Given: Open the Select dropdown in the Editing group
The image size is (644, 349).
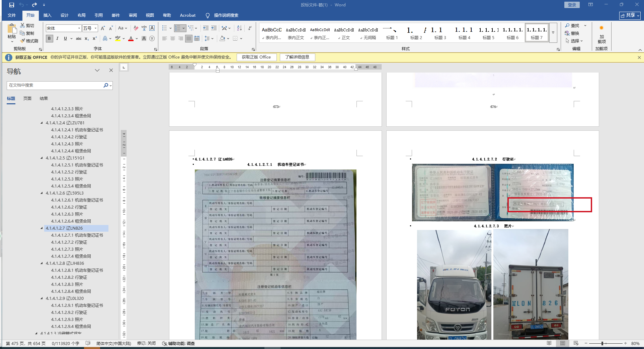Looking at the screenshot, I should pyautogui.click(x=574, y=41).
